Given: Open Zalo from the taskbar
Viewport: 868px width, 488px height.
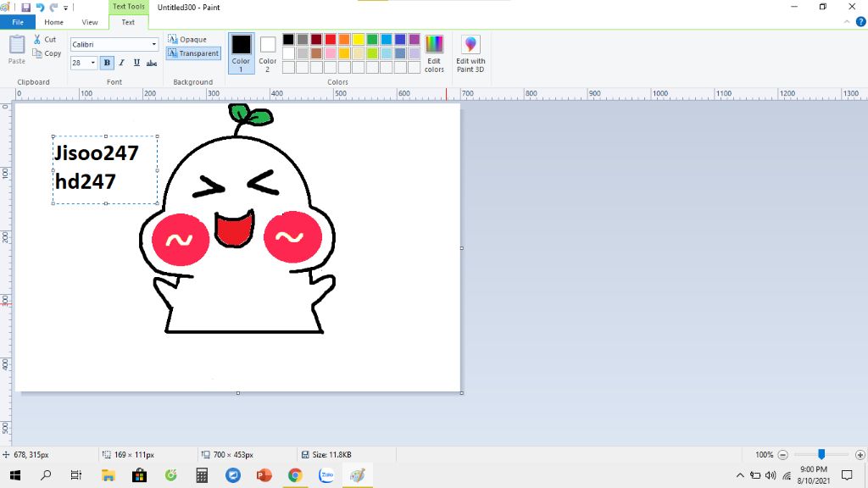Looking at the screenshot, I should click(x=326, y=475).
